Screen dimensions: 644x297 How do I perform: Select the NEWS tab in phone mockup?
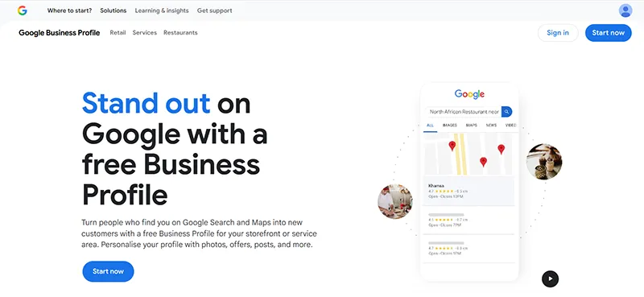491,126
